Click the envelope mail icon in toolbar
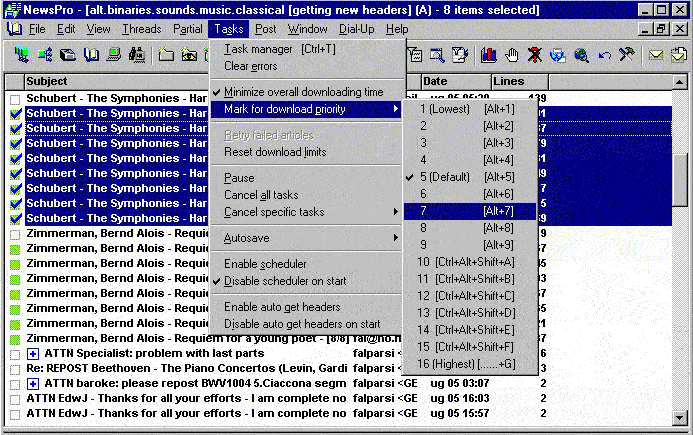Image resolution: width=693 pixels, height=435 pixels. [x=657, y=55]
